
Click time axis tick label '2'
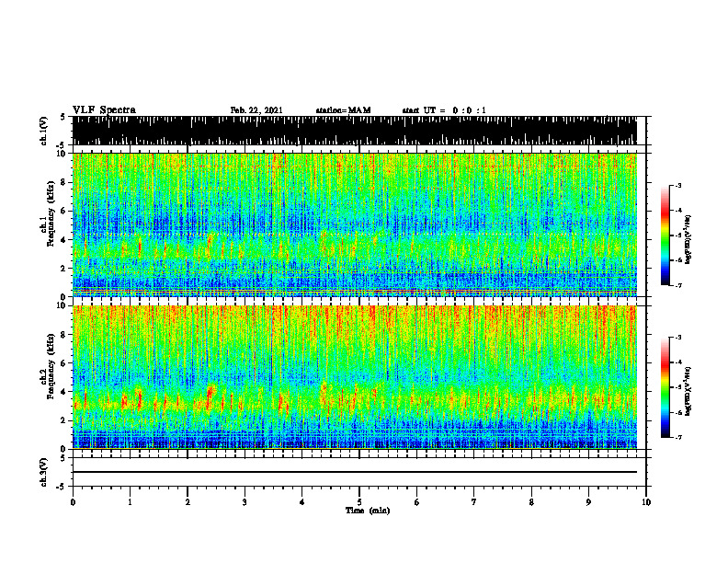(x=188, y=502)
